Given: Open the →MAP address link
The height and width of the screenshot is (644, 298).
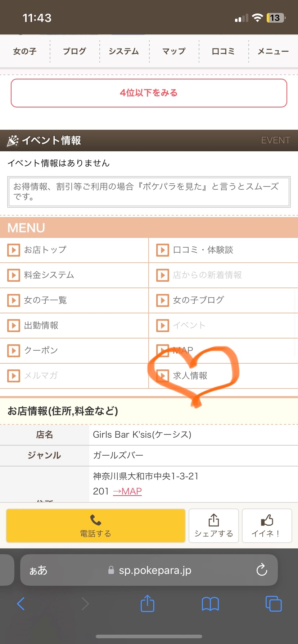Looking at the screenshot, I should click(127, 491).
